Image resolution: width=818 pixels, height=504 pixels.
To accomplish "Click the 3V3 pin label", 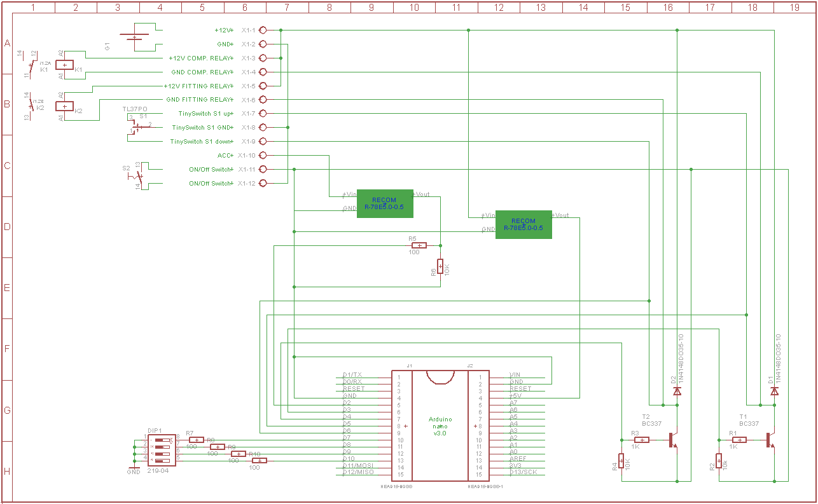I will pyautogui.click(x=515, y=465).
